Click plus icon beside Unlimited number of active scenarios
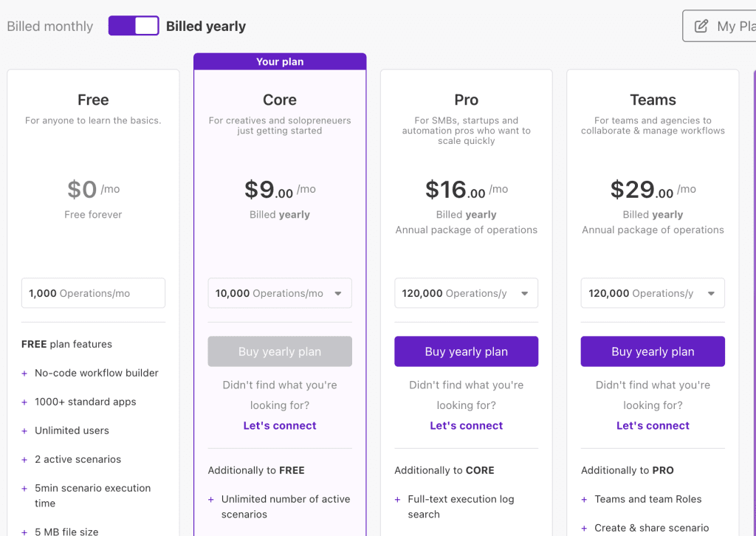 pos(211,500)
